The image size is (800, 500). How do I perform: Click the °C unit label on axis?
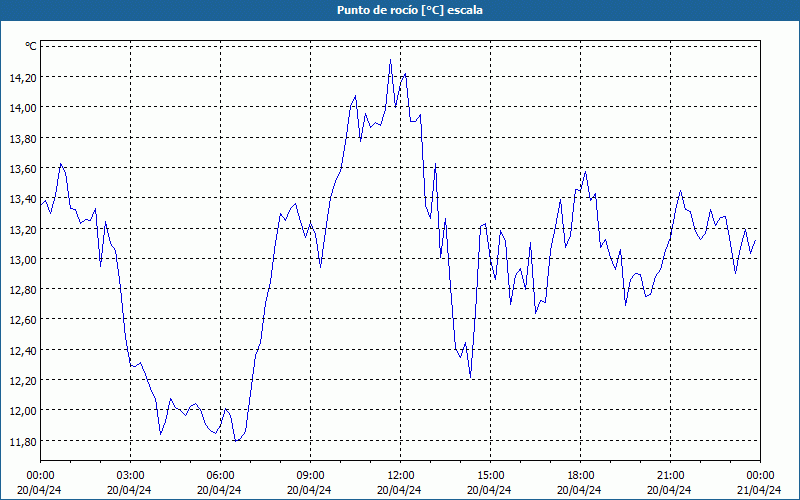click(x=31, y=46)
